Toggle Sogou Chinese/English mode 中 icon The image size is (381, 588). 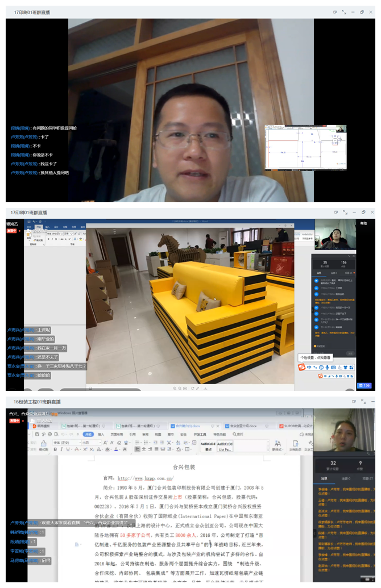pyautogui.click(x=309, y=367)
